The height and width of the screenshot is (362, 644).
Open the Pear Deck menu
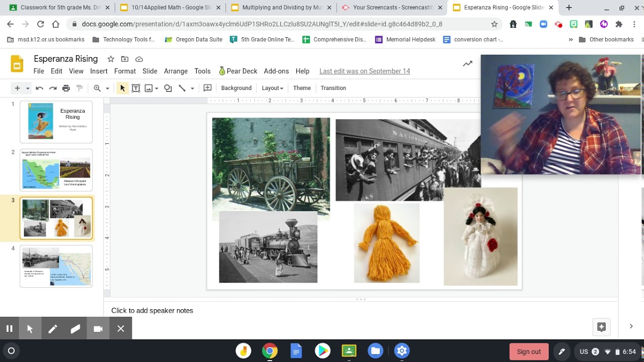(238, 71)
